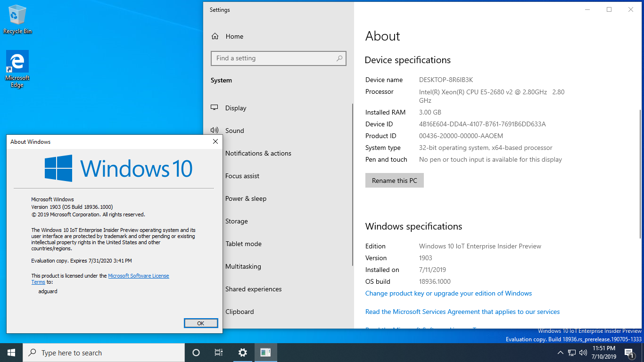Open the Recycle Bin desktop icon

[x=17, y=19]
